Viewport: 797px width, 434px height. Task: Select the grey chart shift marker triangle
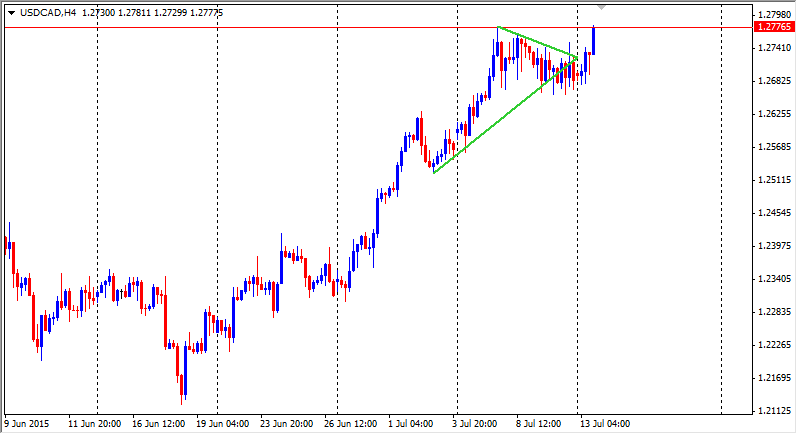(x=601, y=8)
